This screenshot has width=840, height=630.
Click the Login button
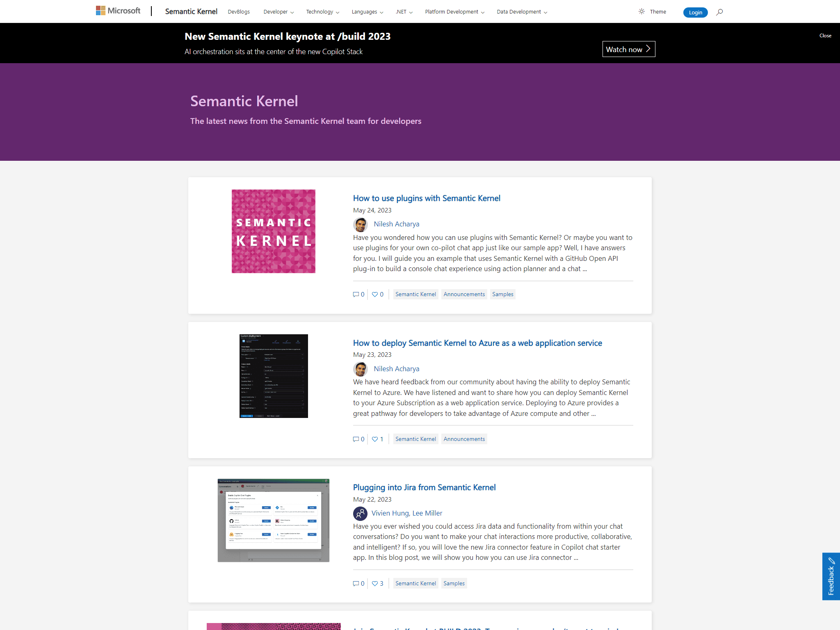coord(695,12)
